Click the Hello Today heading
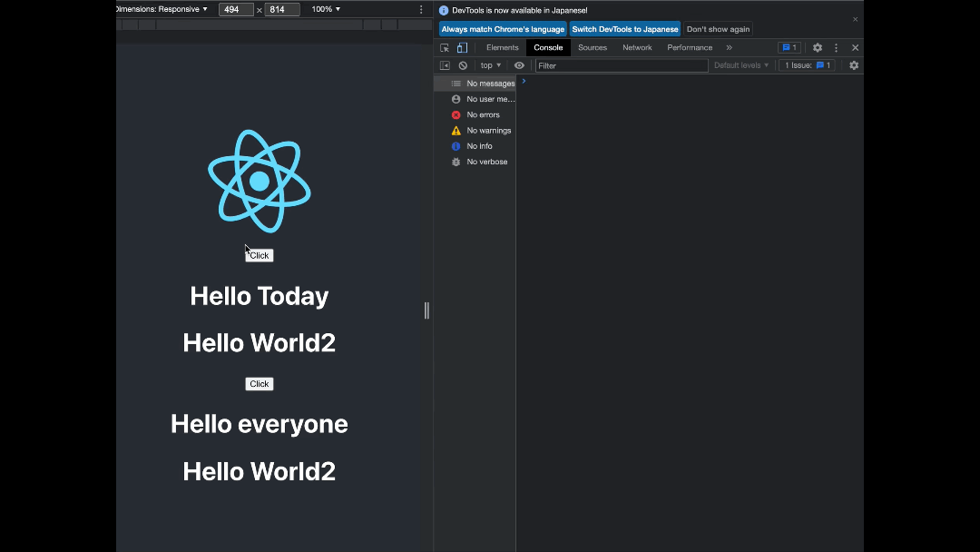Image resolution: width=980 pixels, height=552 pixels. click(260, 296)
